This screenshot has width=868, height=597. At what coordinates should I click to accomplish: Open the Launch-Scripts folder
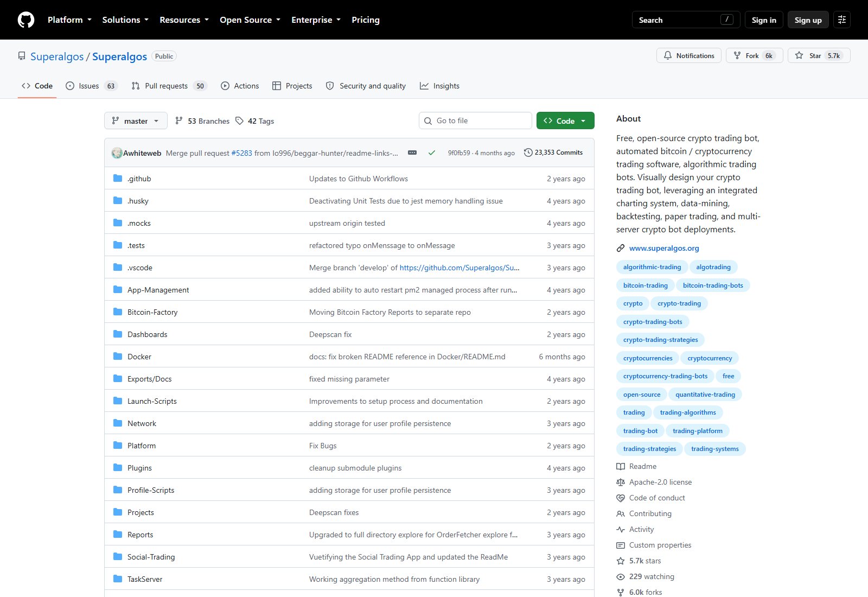[152, 401]
